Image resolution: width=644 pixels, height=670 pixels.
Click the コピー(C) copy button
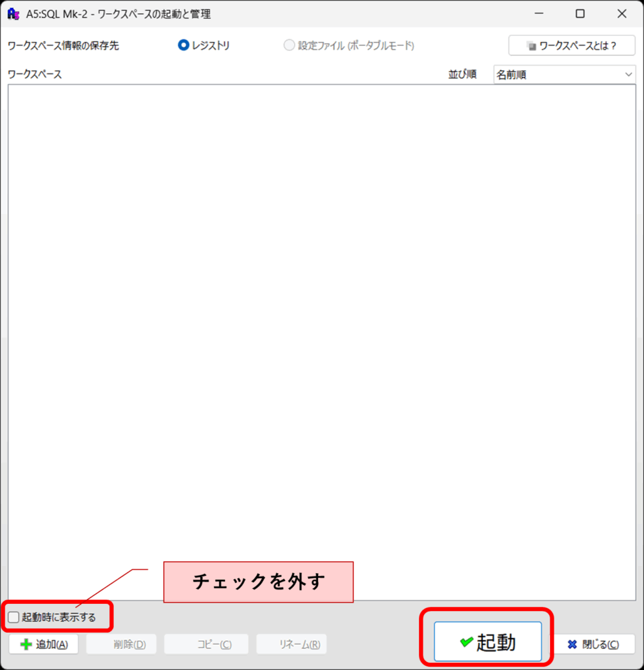pos(206,644)
